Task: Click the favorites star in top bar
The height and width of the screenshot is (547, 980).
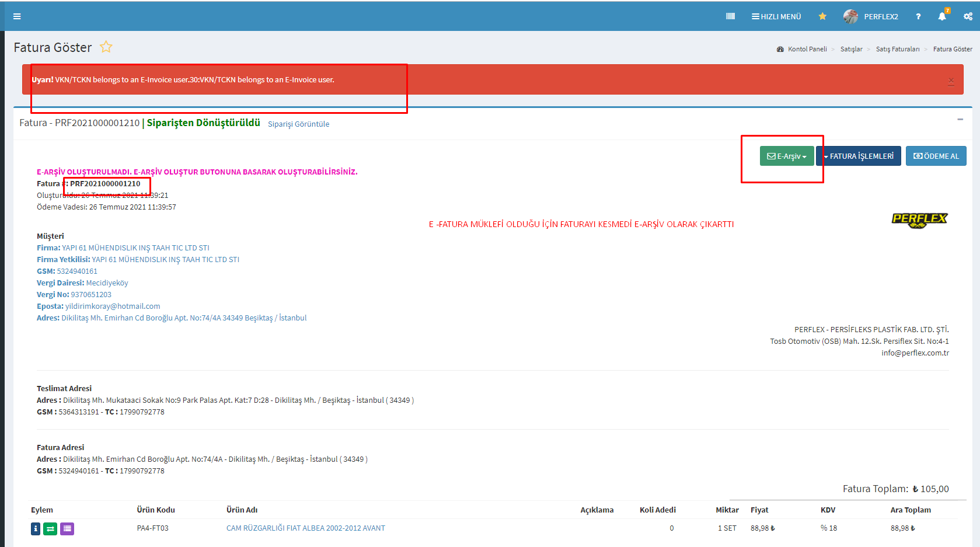Action: tap(822, 16)
